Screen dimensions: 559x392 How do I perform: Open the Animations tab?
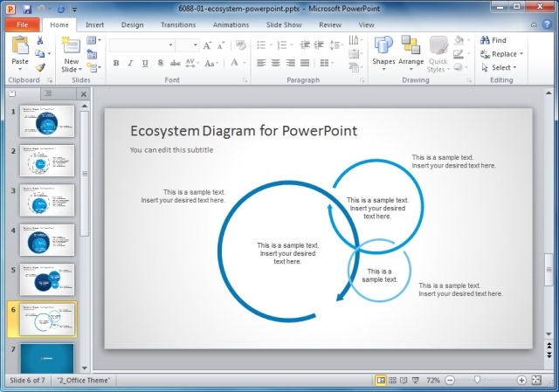pyautogui.click(x=231, y=24)
